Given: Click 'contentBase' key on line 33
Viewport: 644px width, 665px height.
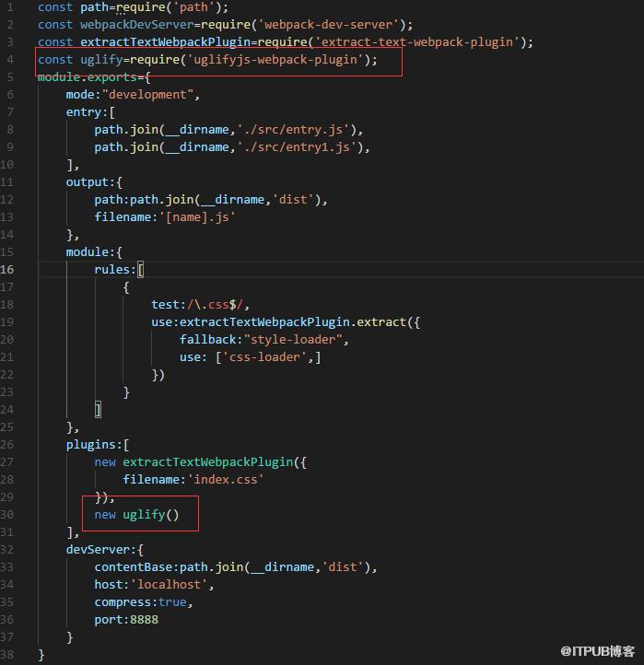Looking at the screenshot, I should pyautogui.click(x=134, y=566).
